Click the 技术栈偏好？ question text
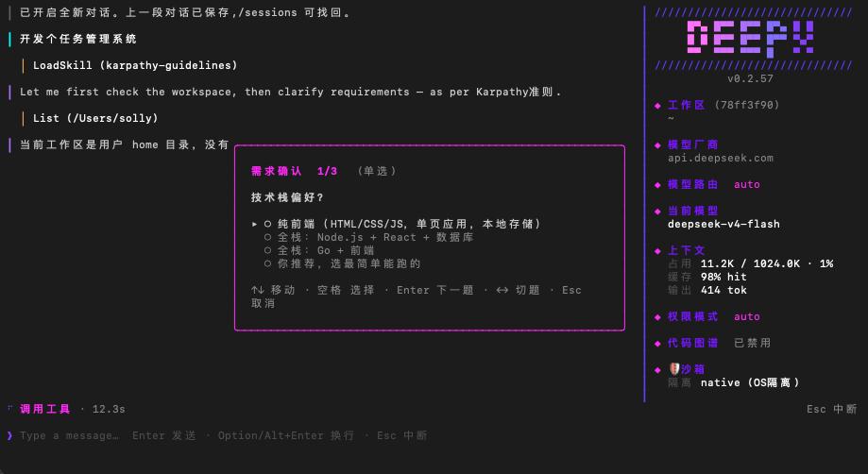 (287, 197)
